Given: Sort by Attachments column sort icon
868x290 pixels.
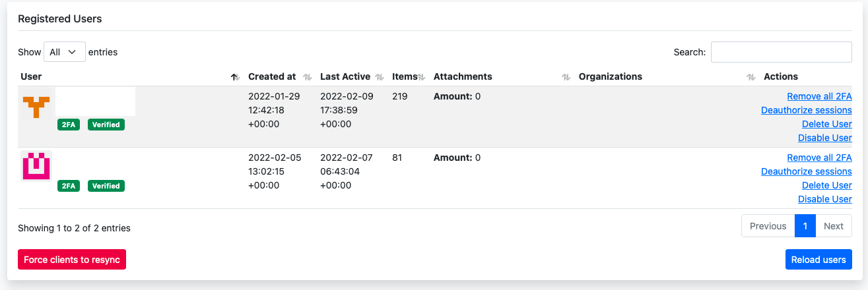Looking at the screenshot, I should click(566, 77).
